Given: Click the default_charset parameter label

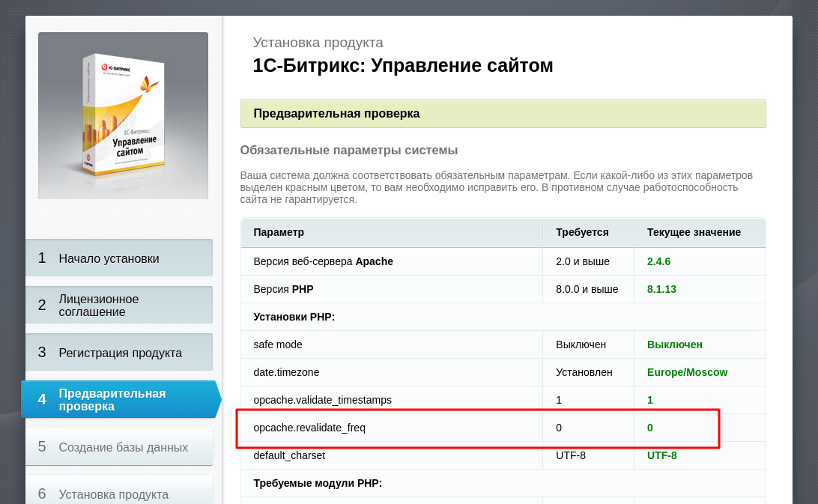Looking at the screenshot, I should click(289, 455).
